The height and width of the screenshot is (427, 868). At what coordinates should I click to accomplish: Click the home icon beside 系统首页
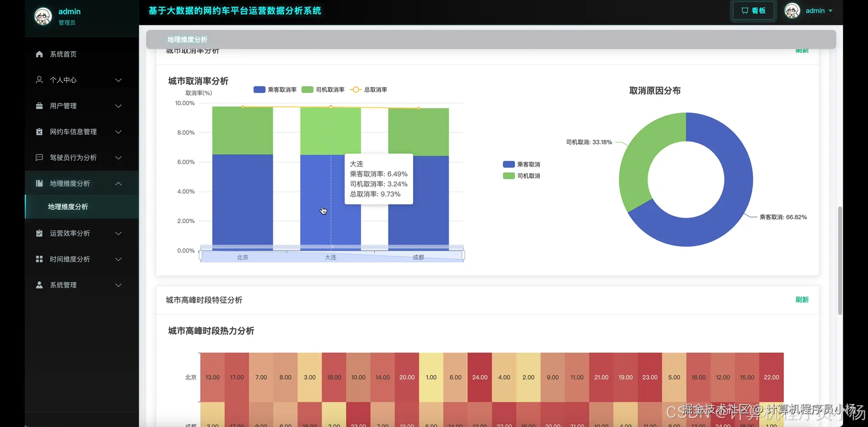[x=39, y=54]
